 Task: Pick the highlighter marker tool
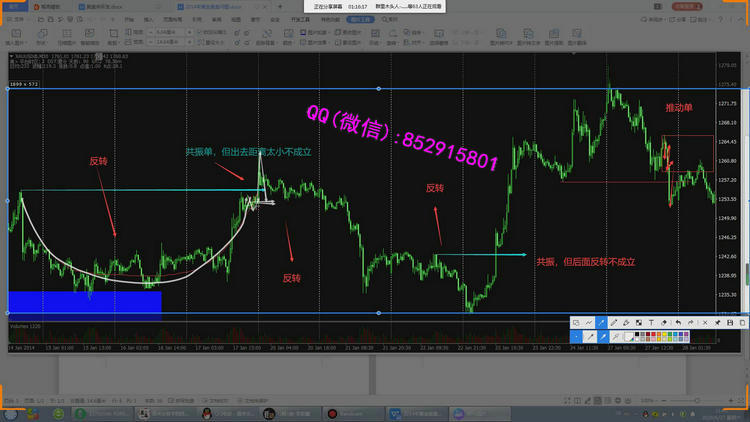tap(626, 322)
